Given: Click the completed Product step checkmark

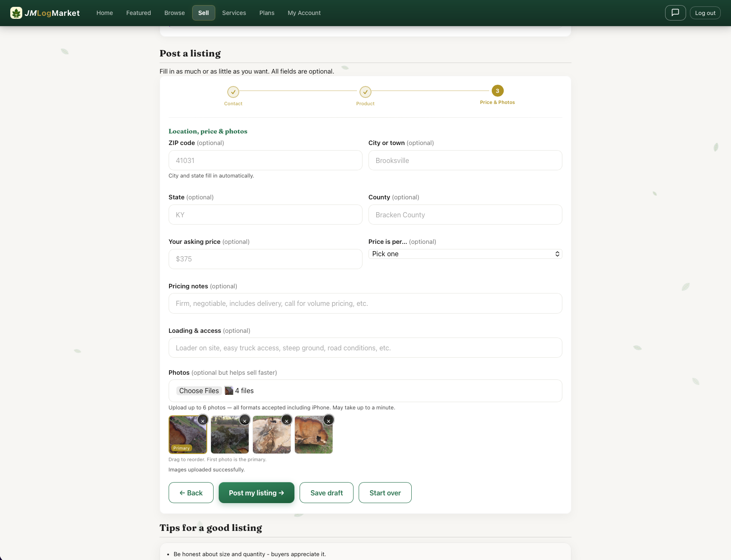Looking at the screenshot, I should click(x=365, y=92).
